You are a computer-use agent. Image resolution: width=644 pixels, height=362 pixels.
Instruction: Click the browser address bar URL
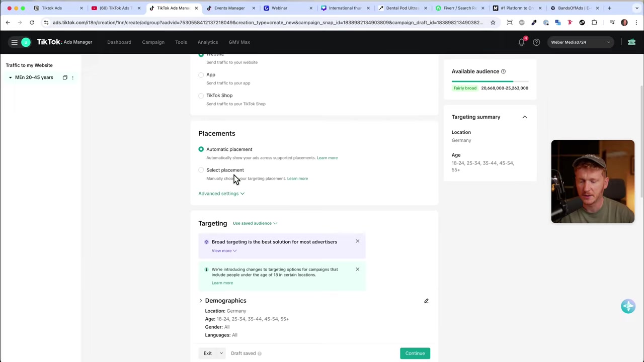click(x=268, y=22)
